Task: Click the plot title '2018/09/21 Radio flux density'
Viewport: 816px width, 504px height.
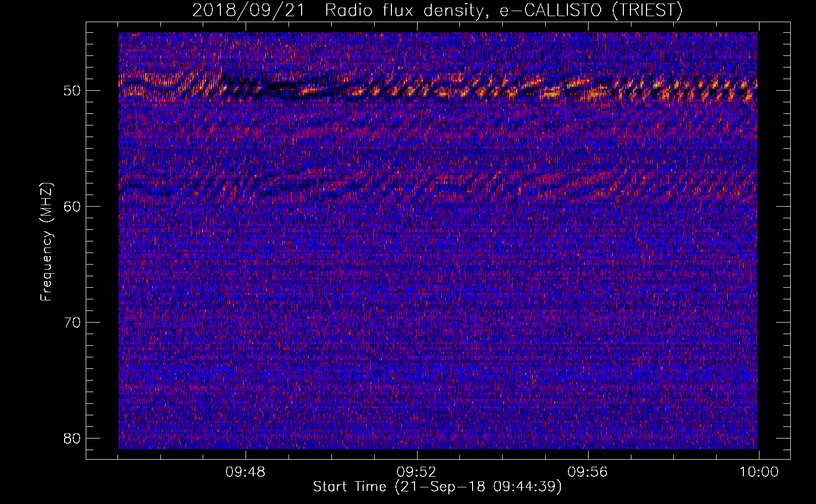Action: tap(437, 10)
